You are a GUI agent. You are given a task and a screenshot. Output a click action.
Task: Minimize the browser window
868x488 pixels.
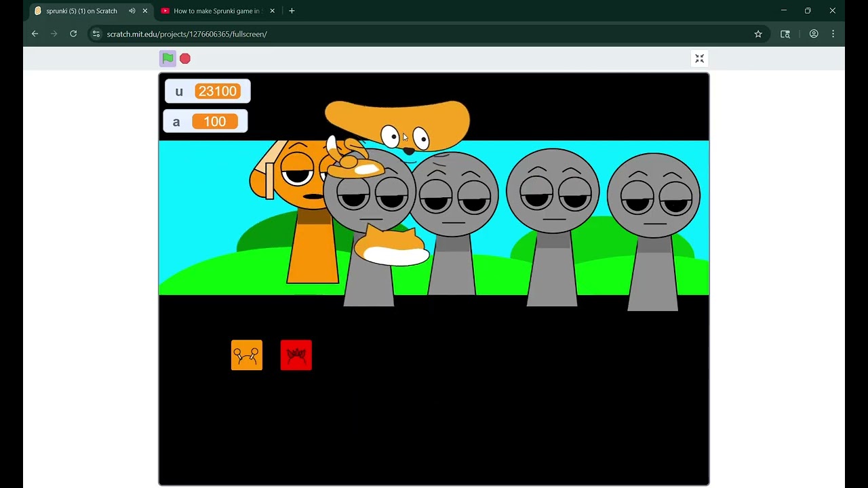pos(784,11)
